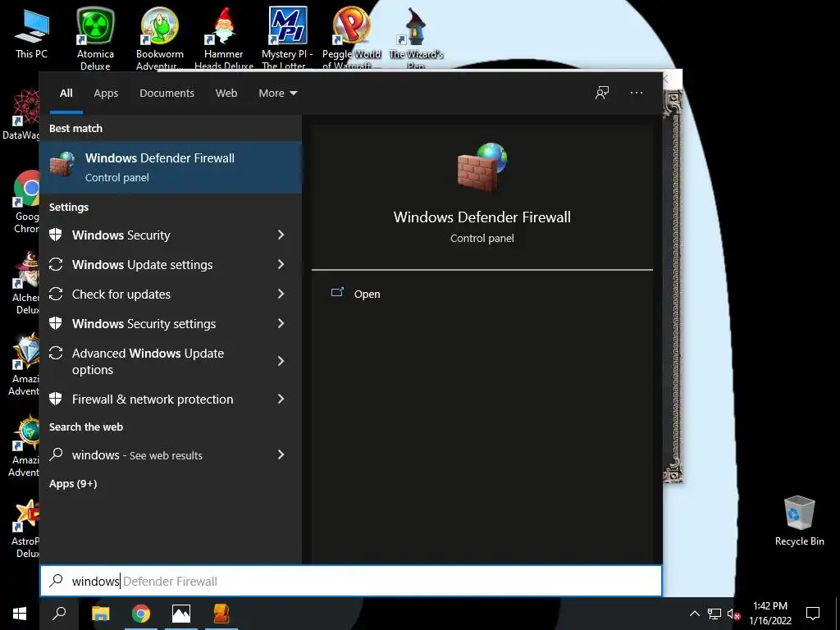The image size is (840, 630).
Task: Open Atomica Deluxe desktop shortcut
Action: pyautogui.click(x=95, y=38)
